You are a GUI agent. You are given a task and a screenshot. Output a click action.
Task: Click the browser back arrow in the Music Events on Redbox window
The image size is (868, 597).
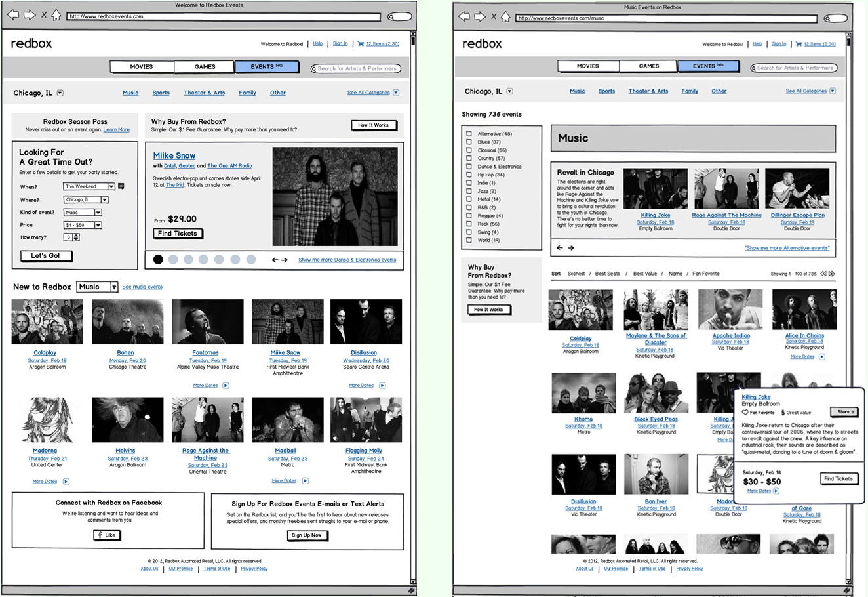(x=464, y=16)
